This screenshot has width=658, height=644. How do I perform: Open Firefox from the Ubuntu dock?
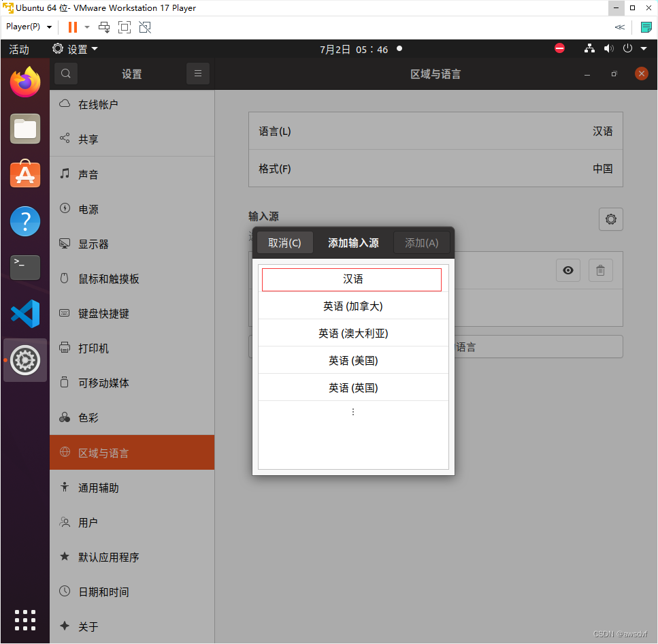(25, 82)
